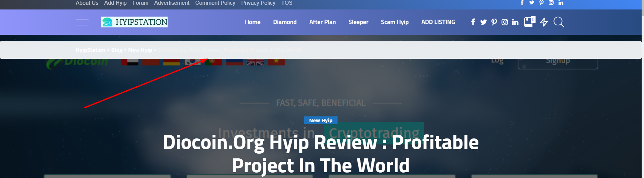Open the Diamond menu item
The image size is (644, 178).
285,22
